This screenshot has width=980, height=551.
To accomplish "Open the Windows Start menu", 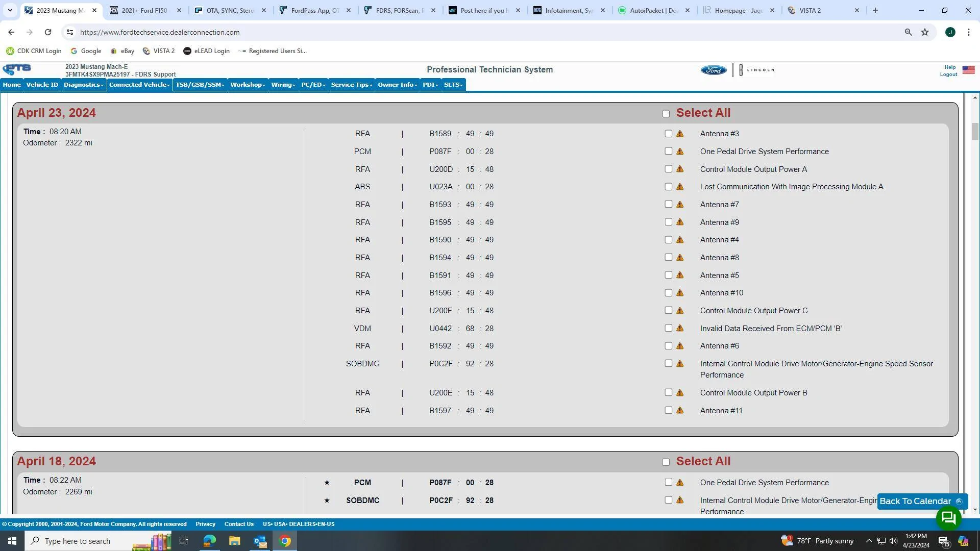I will (12, 541).
